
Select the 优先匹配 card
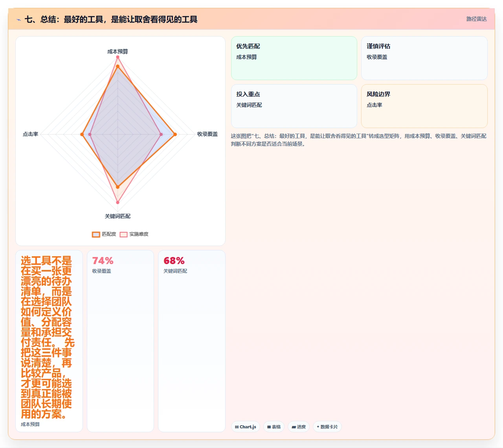294,58
